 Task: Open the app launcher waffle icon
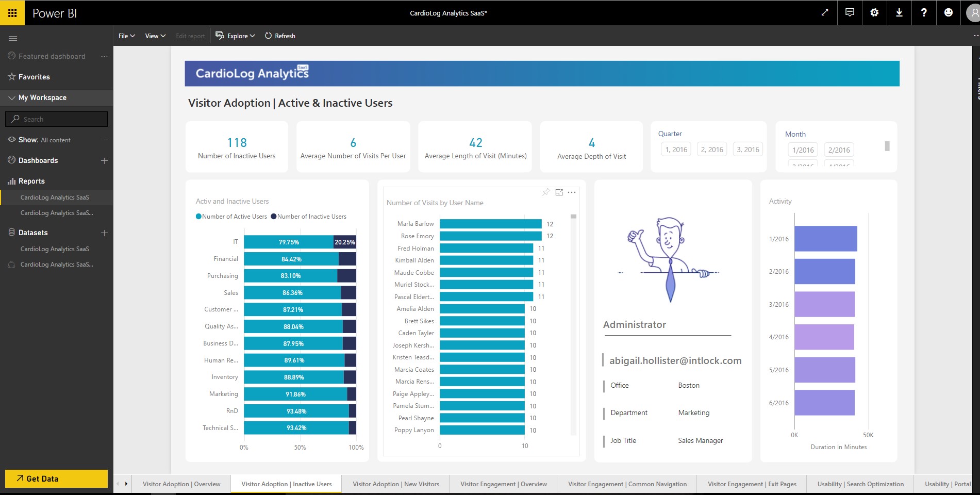[x=12, y=12]
